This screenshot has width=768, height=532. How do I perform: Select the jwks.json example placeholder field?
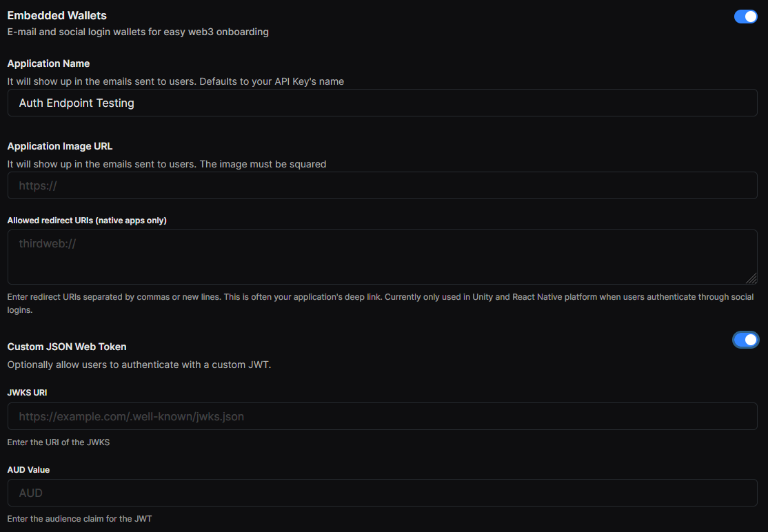[382, 416]
